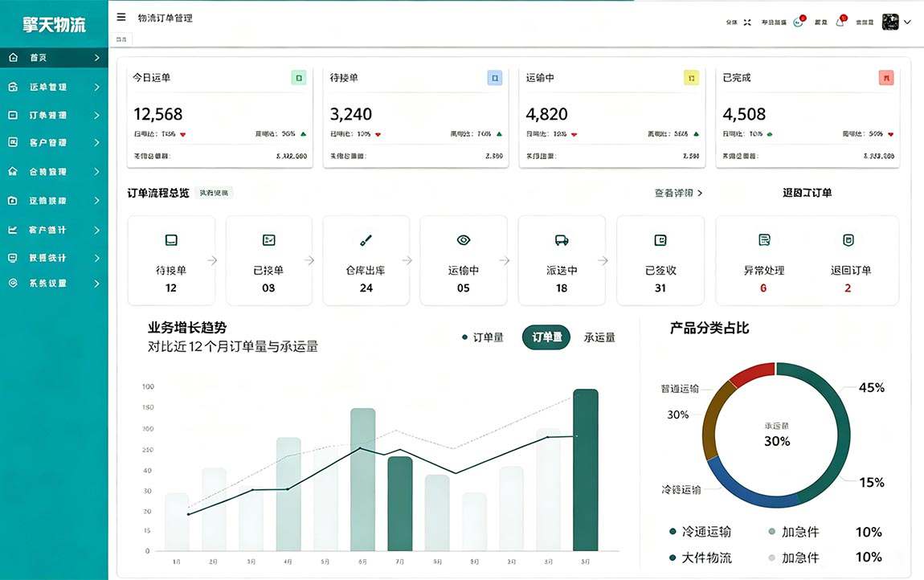This screenshot has height=580, width=924.
Task: Open the chat messages icon with red badge
Action: click(799, 21)
